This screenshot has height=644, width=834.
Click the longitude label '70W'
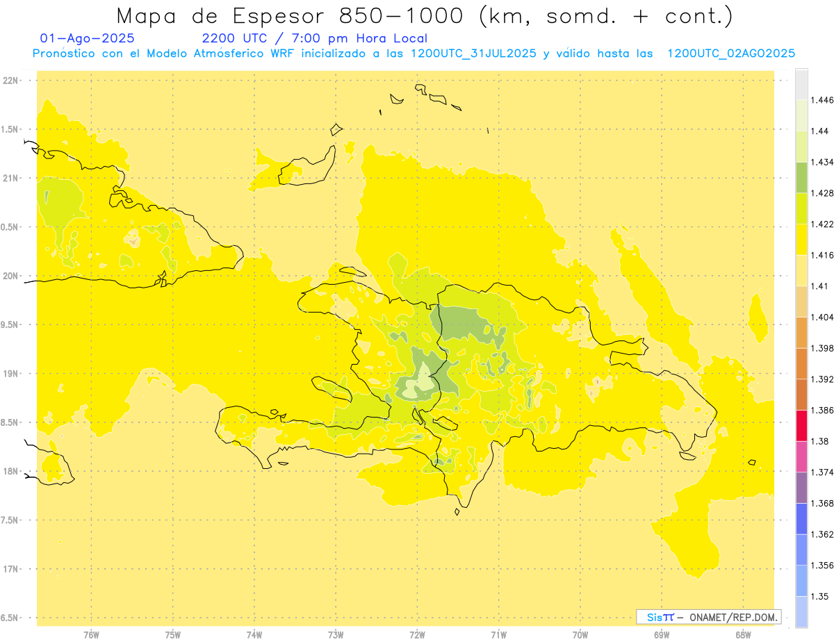(x=580, y=635)
